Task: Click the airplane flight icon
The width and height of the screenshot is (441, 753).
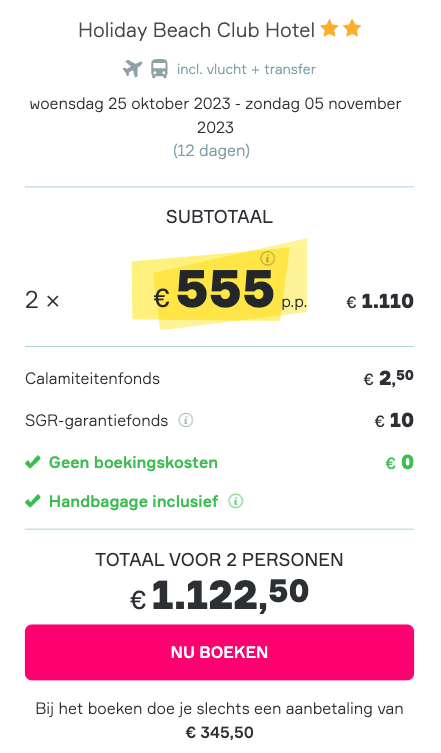Action: [x=132, y=69]
